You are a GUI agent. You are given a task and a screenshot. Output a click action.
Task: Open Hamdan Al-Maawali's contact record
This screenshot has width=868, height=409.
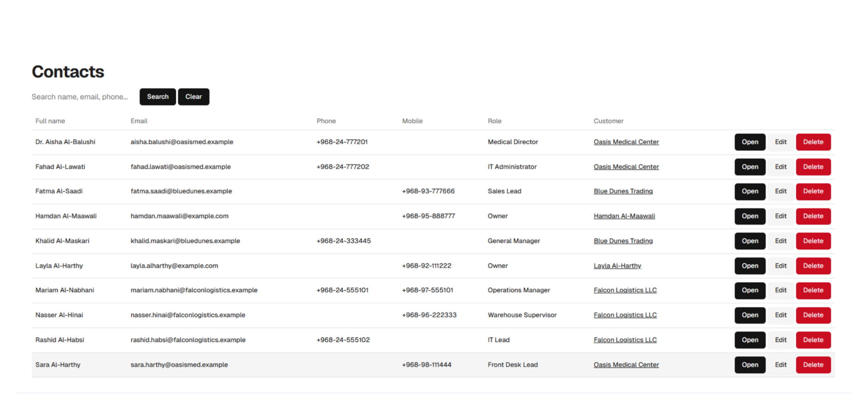pos(749,216)
